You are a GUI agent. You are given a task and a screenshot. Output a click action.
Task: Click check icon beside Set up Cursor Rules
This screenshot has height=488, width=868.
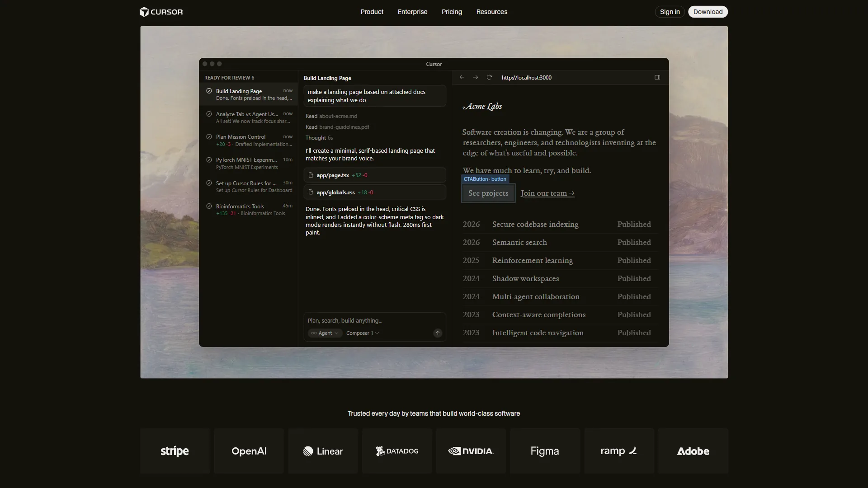point(209,183)
